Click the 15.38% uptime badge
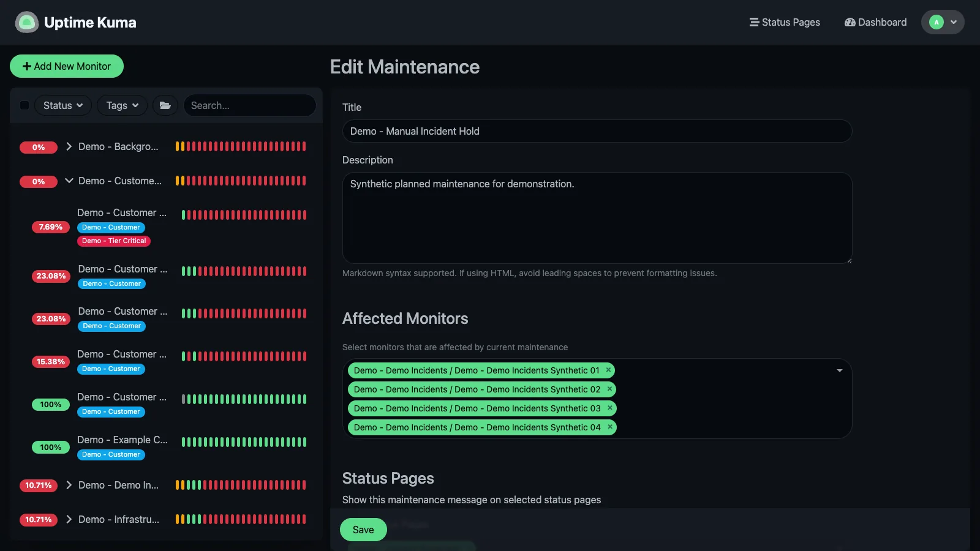This screenshot has width=980, height=551. pyautogui.click(x=51, y=362)
